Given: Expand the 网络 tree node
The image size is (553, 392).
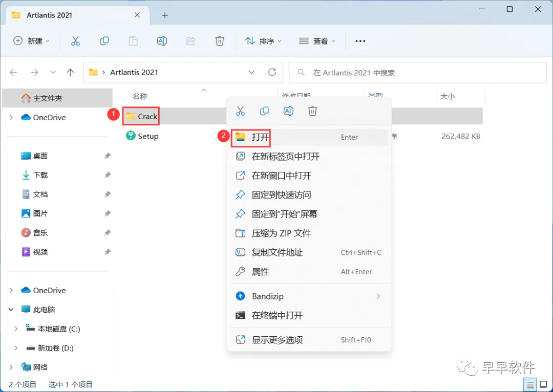Looking at the screenshot, I should (11, 367).
